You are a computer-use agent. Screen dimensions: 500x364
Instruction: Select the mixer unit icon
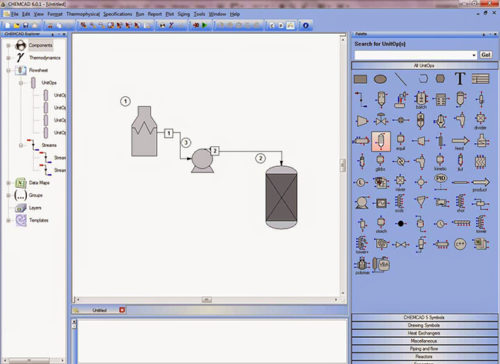coord(400,182)
